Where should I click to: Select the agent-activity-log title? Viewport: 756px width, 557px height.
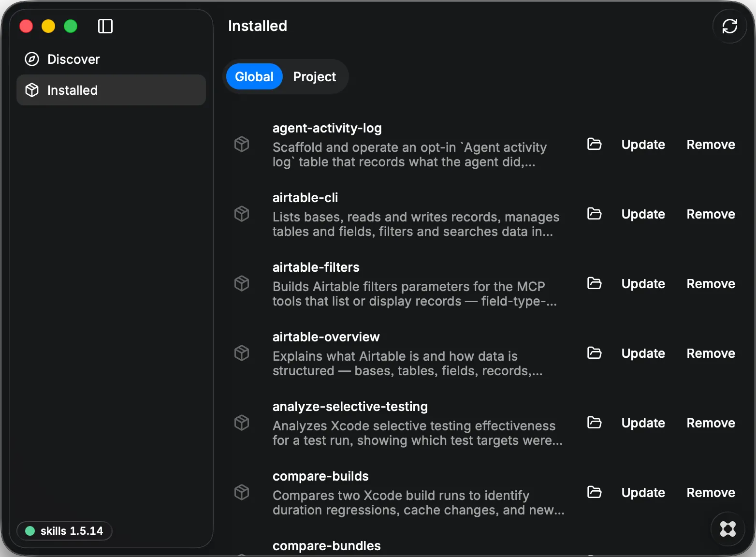(327, 128)
